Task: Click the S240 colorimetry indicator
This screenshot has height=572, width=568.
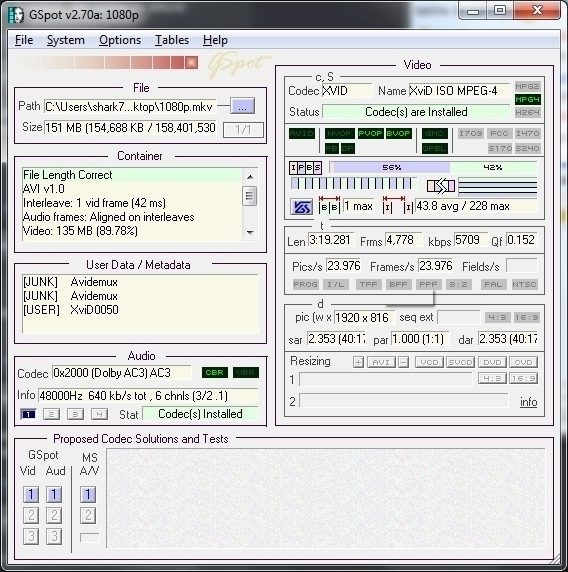Action: (528, 148)
